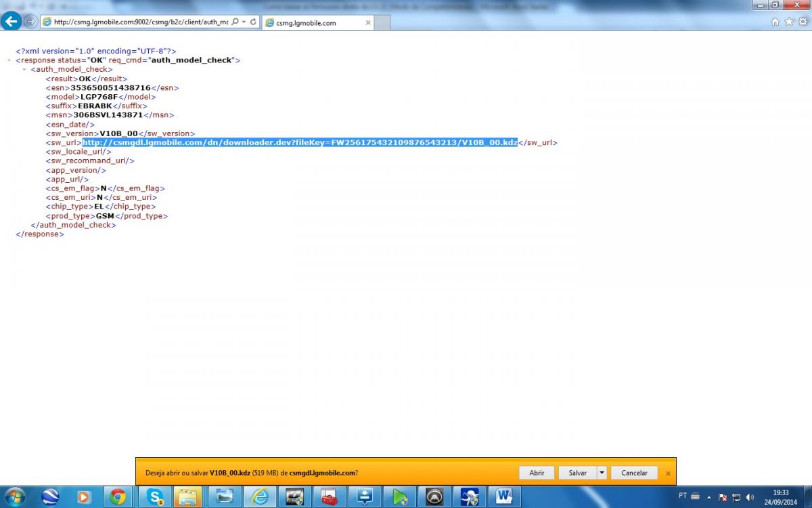The height and width of the screenshot is (508, 812).
Task: Switch to Internet Explorer taskbar icon
Action: [259, 497]
